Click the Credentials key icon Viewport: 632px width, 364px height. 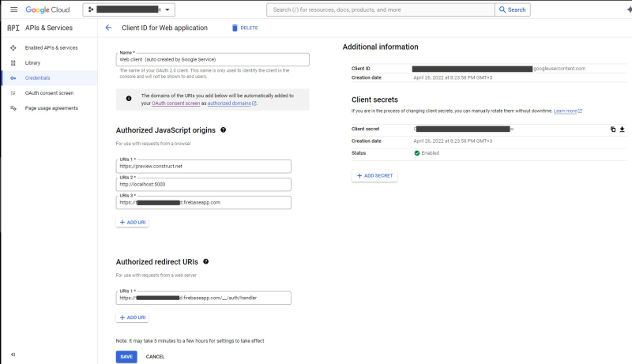[13, 77]
